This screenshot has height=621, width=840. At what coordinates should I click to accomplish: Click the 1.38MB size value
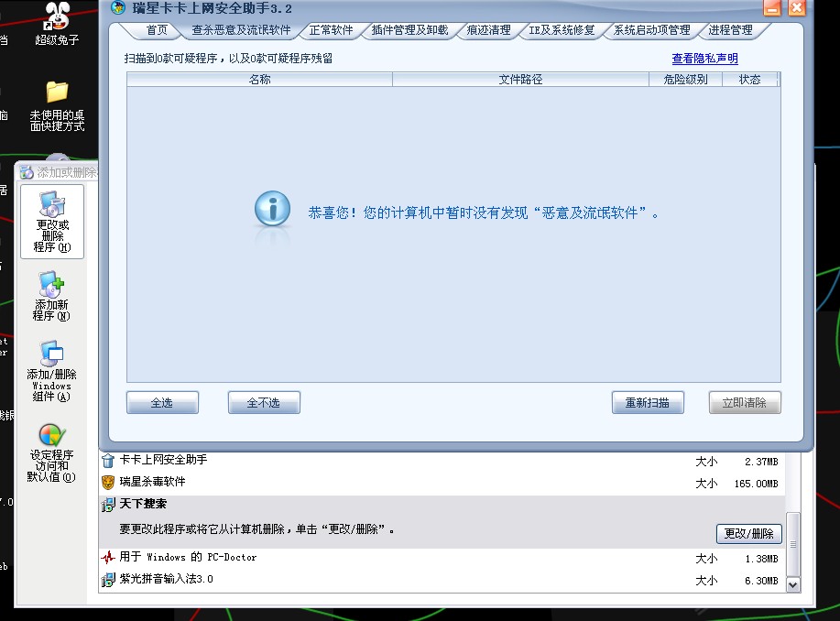(761, 559)
